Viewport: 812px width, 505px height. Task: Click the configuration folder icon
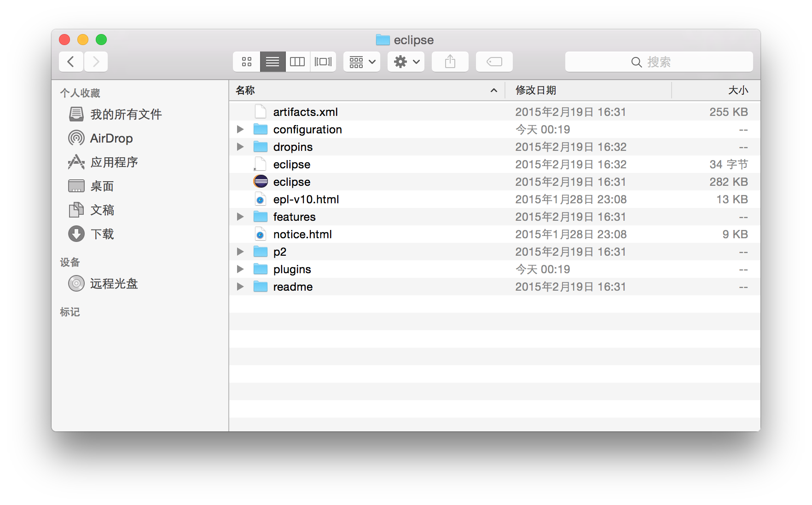[x=261, y=129]
